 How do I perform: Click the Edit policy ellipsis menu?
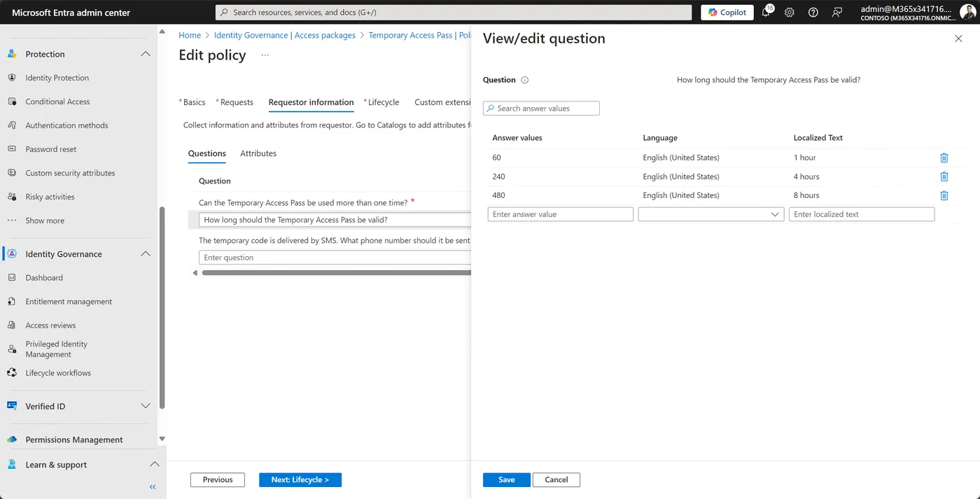265,55
